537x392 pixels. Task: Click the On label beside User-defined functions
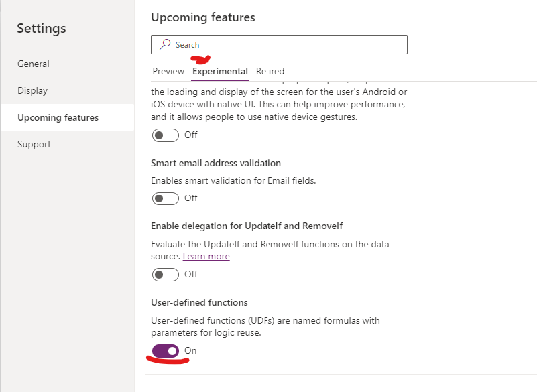[x=190, y=350]
